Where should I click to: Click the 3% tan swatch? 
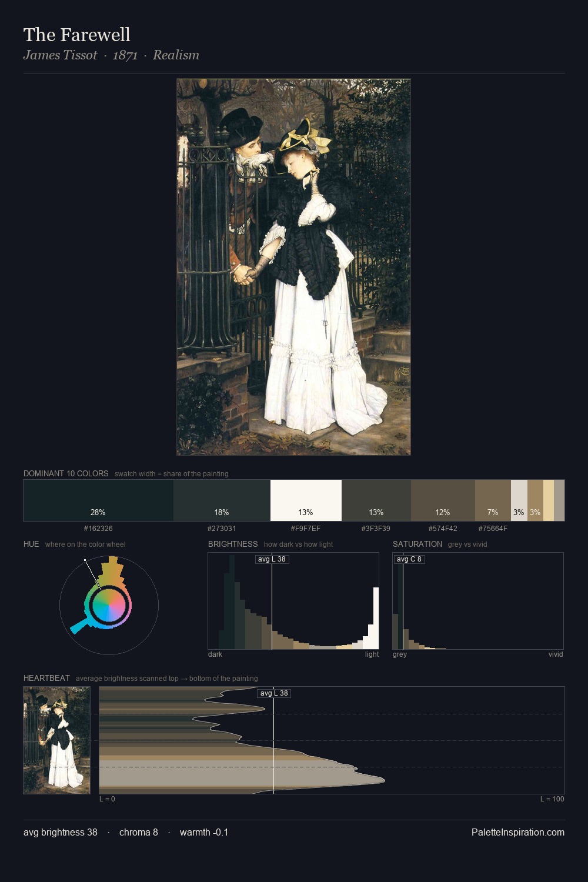tap(535, 500)
